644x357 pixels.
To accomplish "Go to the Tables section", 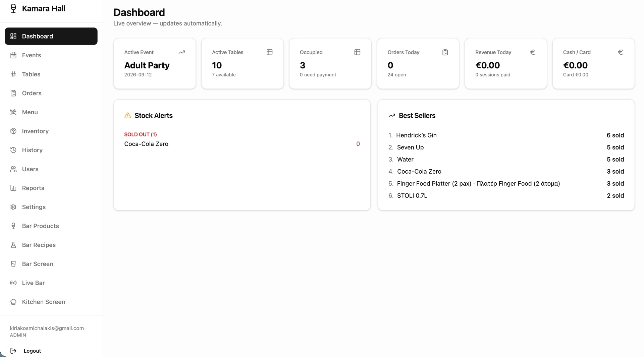I will pos(51,74).
